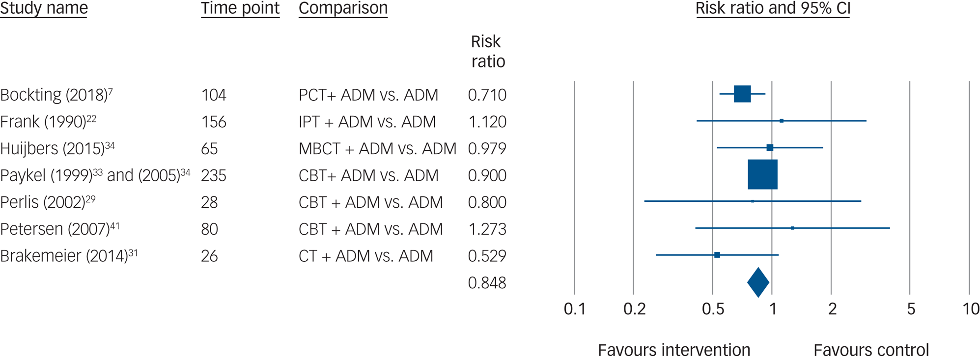Click the "Risk ratio and 95% CI" heading
Screen dimensions: 980x360
pos(773,8)
